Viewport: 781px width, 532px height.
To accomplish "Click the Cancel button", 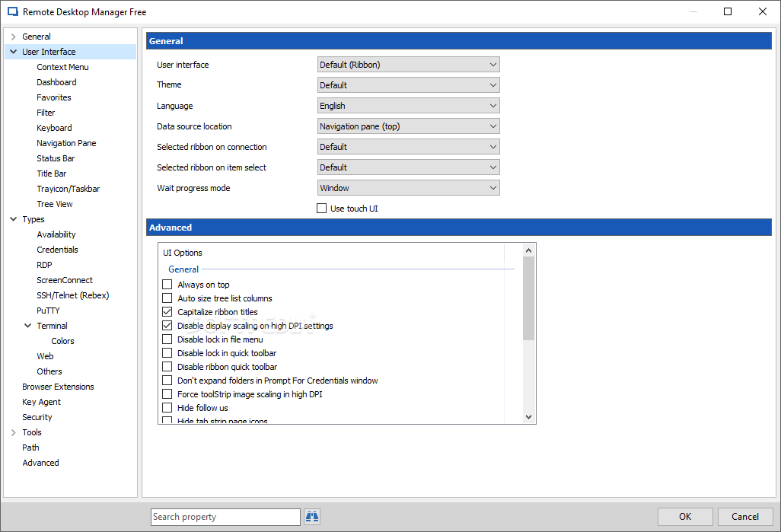I will pos(745,517).
